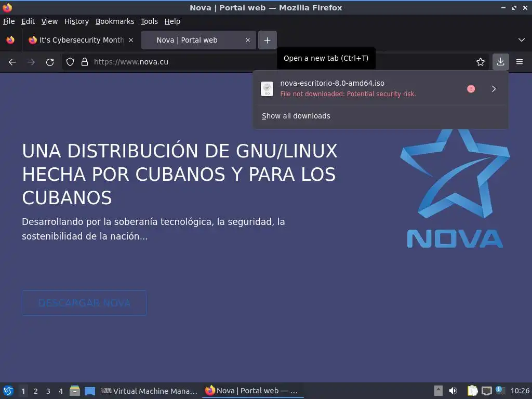Open the Edit menu

click(28, 21)
